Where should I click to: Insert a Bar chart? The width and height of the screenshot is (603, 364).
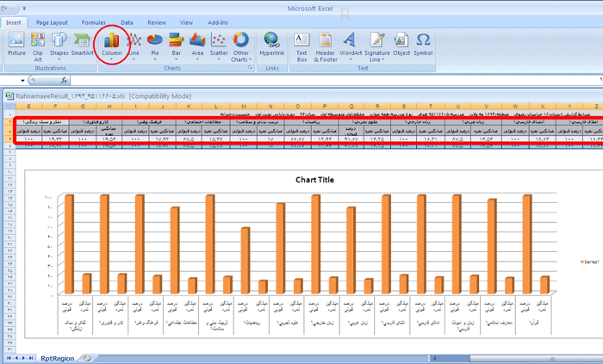[176, 46]
